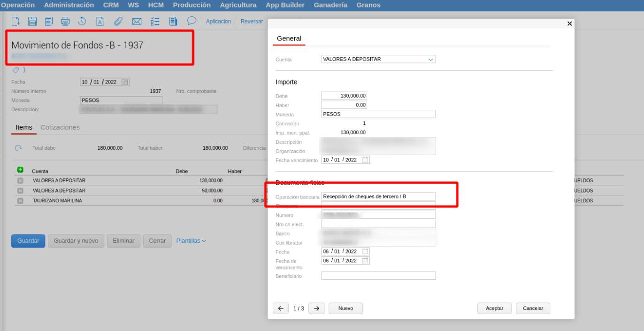The width and height of the screenshot is (644, 331).
Task: Remove the TAURIZANO MARILINA row with its X icon
Action: pos(20,201)
